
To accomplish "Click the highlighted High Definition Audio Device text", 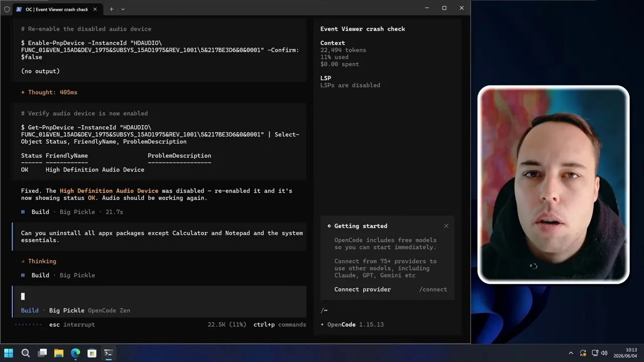I will pyautogui.click(x=109, y=191).
